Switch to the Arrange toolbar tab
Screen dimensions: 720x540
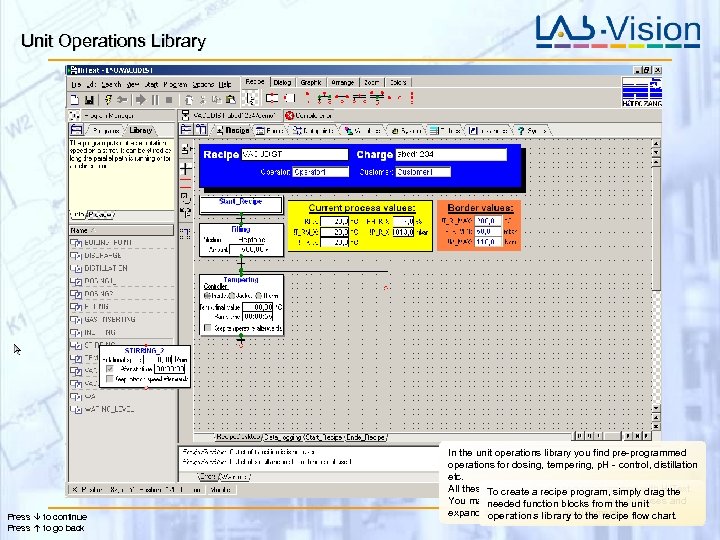click(343, 83)
